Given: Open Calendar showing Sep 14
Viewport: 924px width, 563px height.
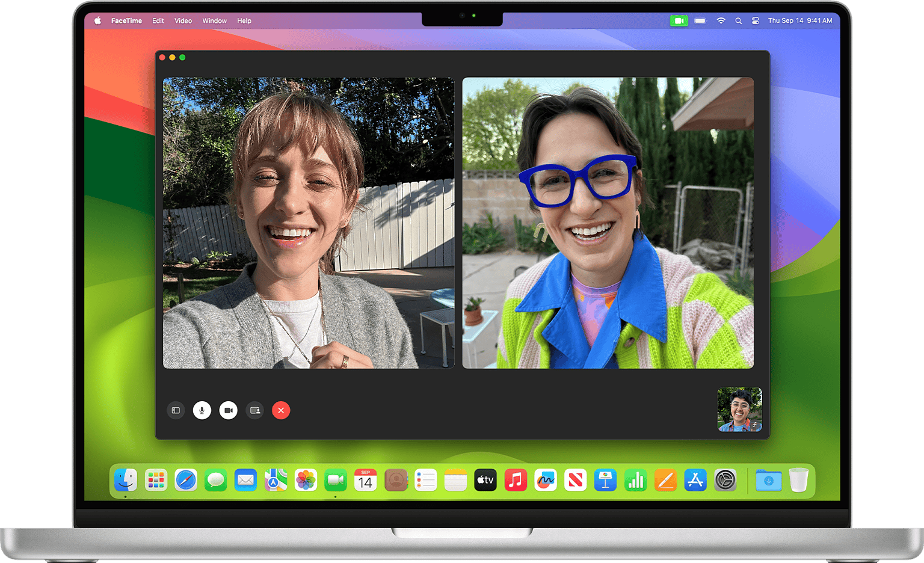Looking at the screenshot, I should click(x=366, y=480).
